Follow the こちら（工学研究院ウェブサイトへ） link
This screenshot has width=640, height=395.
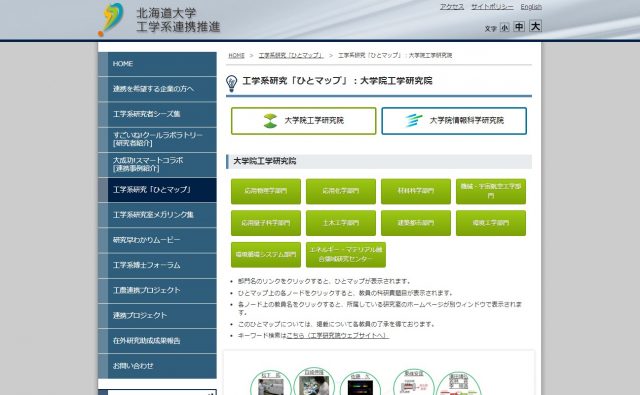338,335
